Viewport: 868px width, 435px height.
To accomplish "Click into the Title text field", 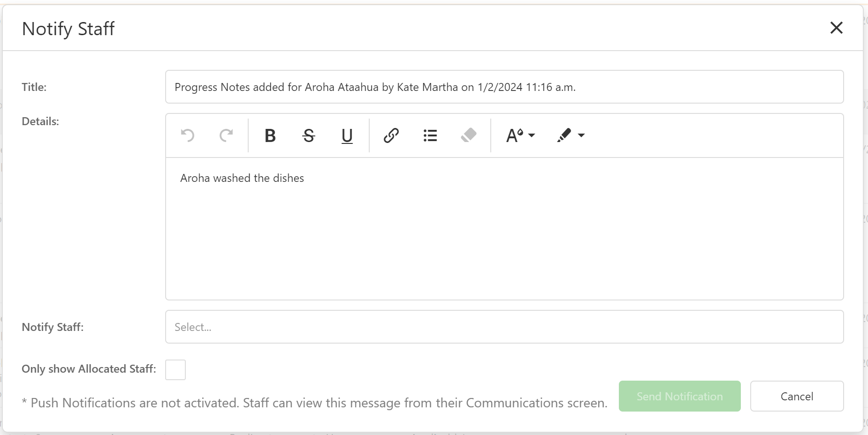I will (504, 87).
